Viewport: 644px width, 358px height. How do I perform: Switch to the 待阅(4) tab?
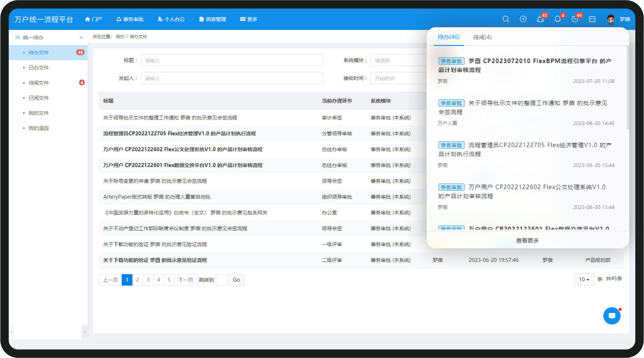[482, 37]
